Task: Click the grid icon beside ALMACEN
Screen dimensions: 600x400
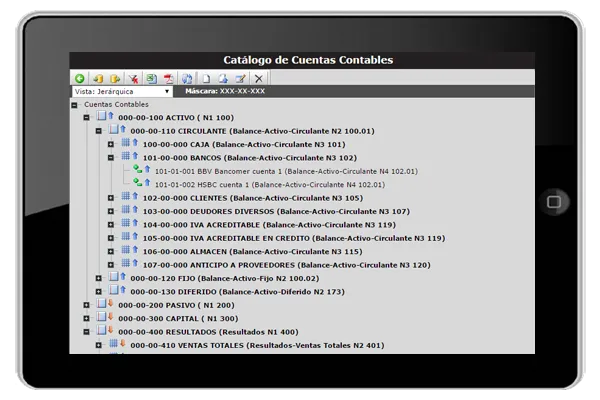Action: pyautogui.click(x=126, y=250)
